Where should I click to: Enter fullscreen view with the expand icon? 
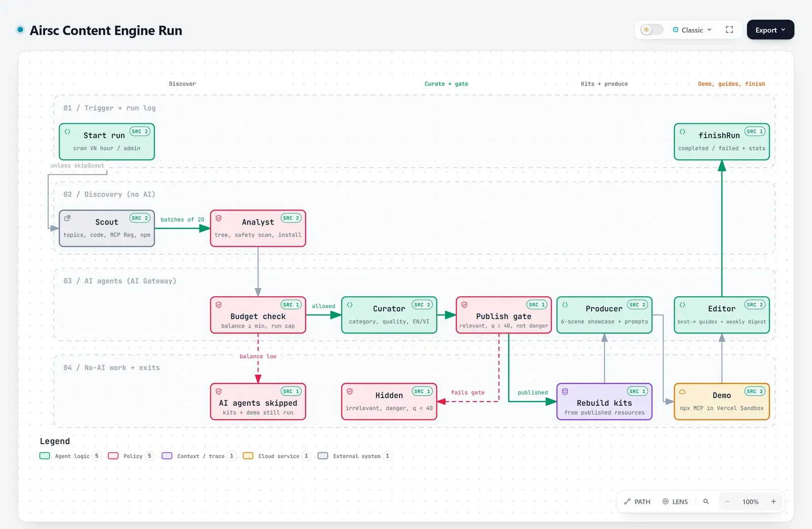pyautogui.click(x=729, y=30)
